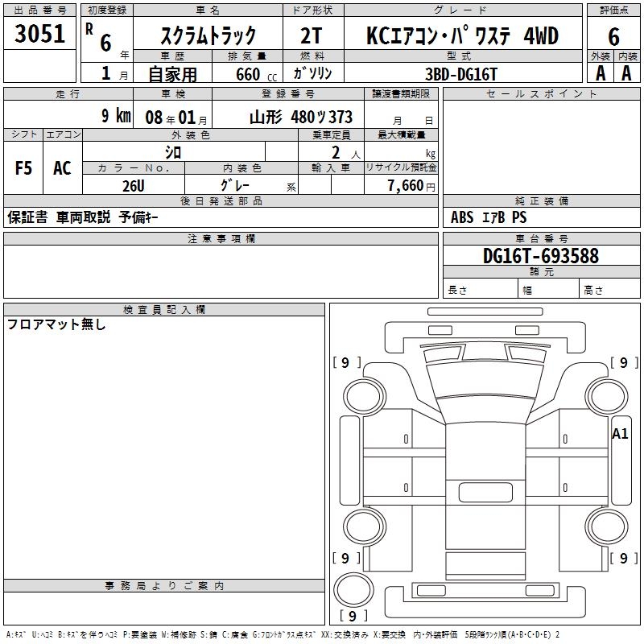Click the 幅 dimension field
This screenshot has width=644, height=644.
pyautogui.click(x=549, y=288)
